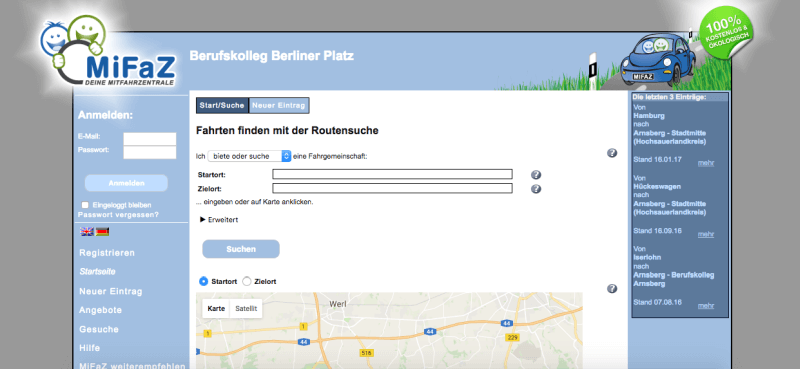The width and height of the screenshot is (800, 369).
Task: Click Passwort vergessen link
Action: pyautogui.click(x=118, y=215)
